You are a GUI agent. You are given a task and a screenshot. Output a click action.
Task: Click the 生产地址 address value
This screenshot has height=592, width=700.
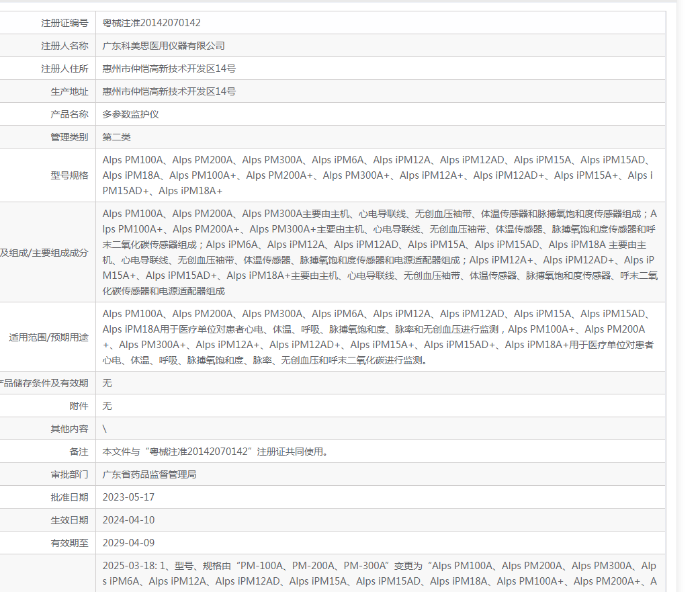[x=169, y=91]
